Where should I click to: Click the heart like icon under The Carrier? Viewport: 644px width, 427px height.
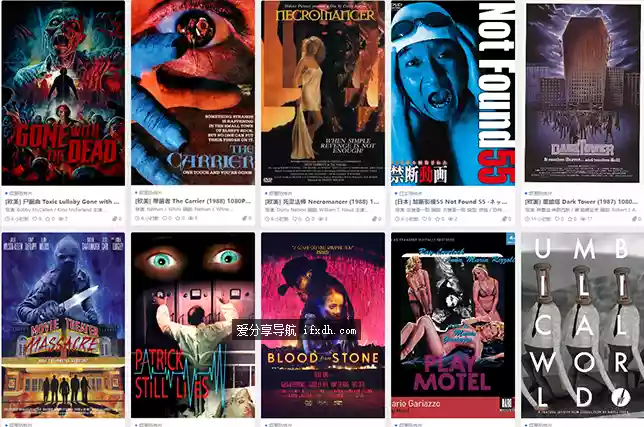(165, 218)
